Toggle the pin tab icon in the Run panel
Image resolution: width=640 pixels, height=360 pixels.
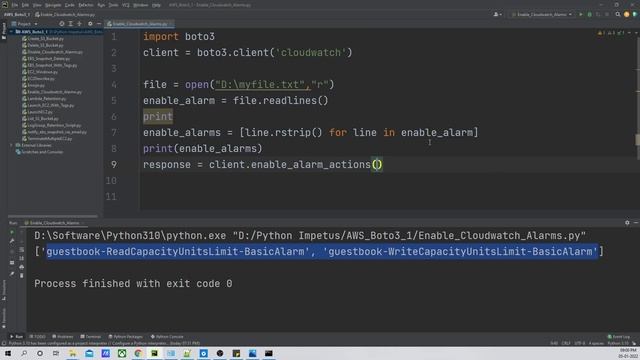12,273
